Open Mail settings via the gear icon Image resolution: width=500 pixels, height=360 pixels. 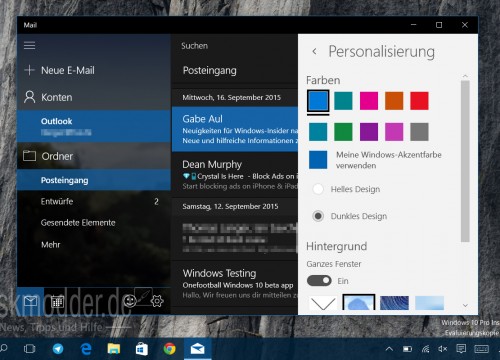click(157, 301)
